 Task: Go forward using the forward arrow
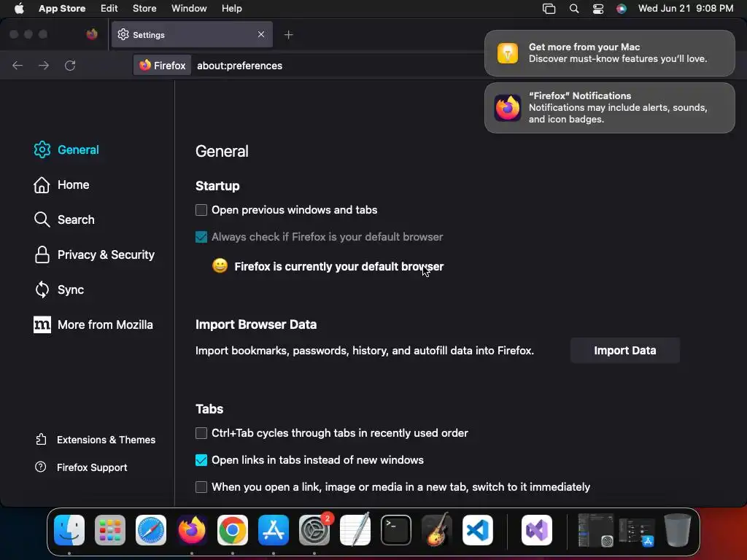point(44,65)
